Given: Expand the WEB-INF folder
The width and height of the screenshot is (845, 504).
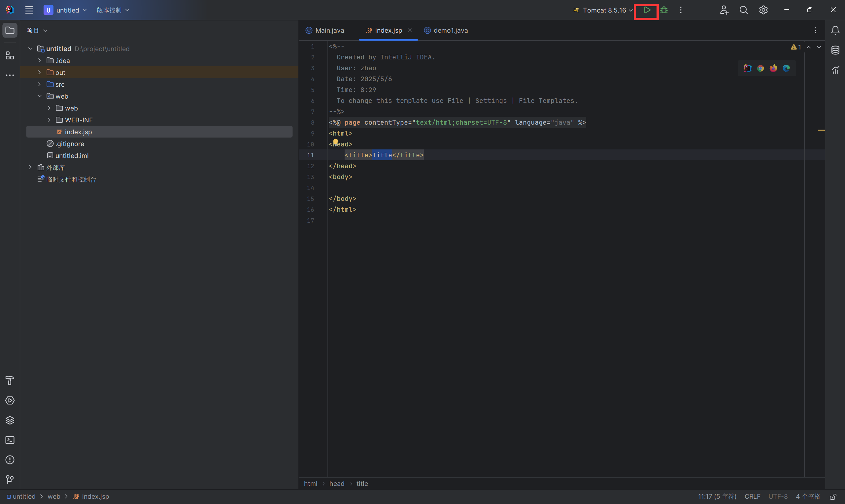Looking at the screenshot, I should (49, 120).
